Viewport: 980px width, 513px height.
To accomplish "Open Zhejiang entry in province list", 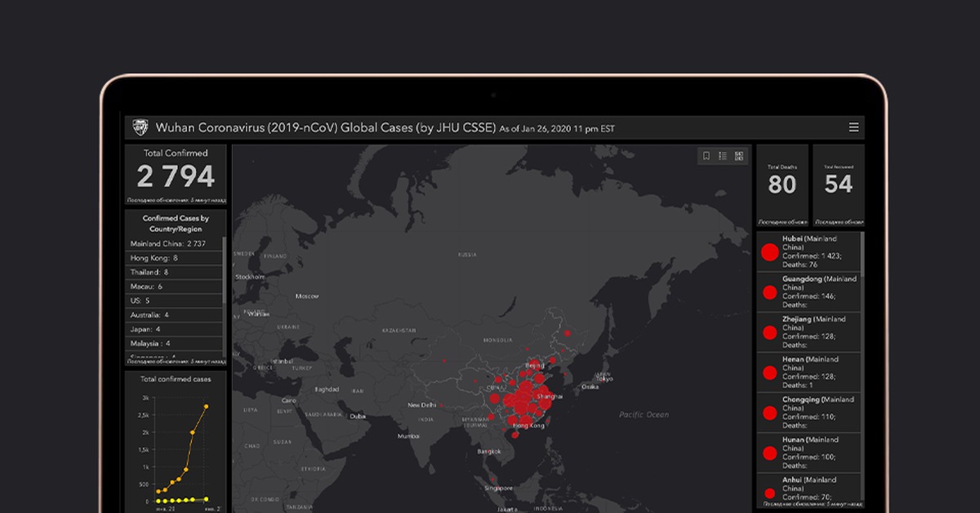I will tap(818, 332).
